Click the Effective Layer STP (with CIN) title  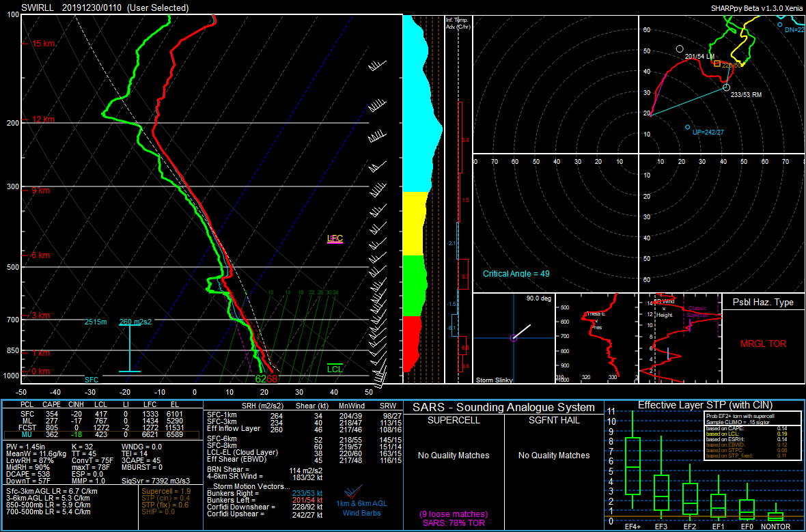705,406
